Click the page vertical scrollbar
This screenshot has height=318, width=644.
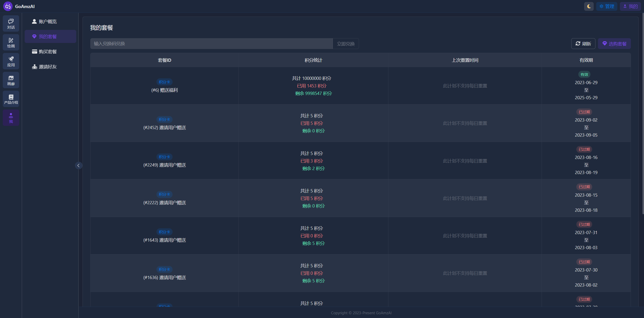643,113
